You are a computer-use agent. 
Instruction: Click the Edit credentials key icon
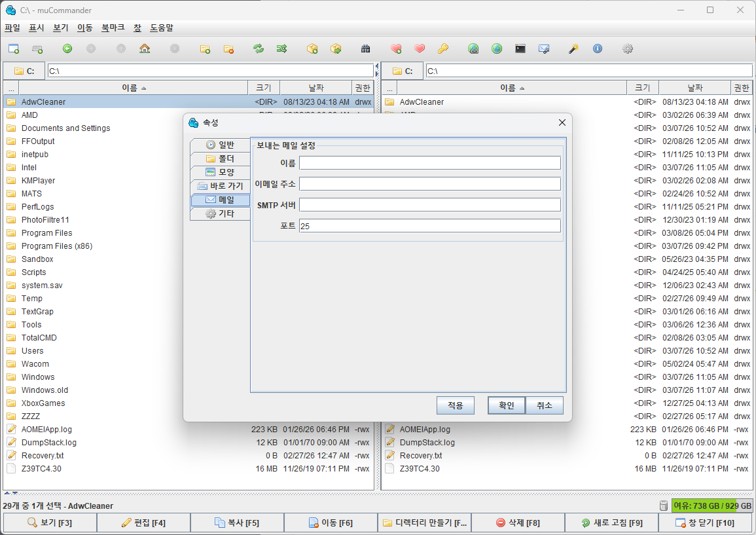[443, 48]
